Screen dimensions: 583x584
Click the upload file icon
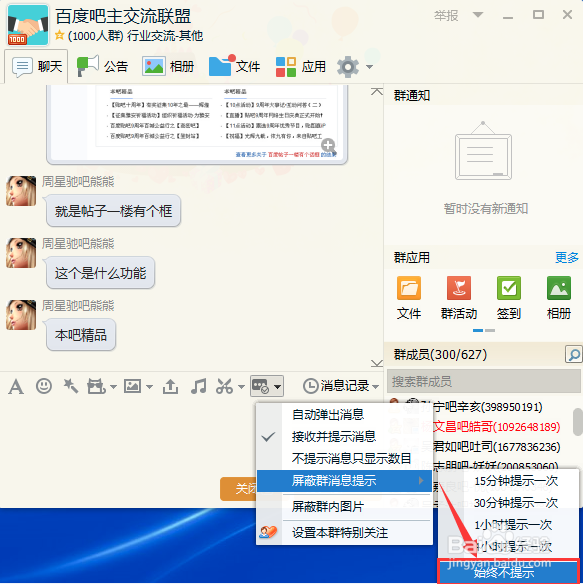170,386
